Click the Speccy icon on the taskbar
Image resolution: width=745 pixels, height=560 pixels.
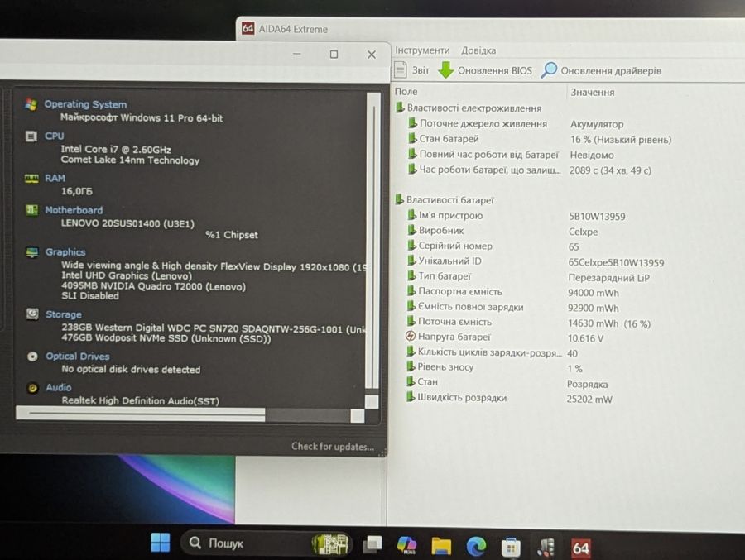click(546, 547)
